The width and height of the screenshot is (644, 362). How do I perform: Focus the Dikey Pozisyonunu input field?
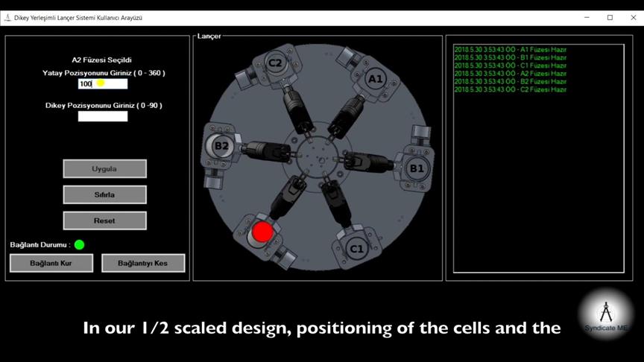click(103, 116)
